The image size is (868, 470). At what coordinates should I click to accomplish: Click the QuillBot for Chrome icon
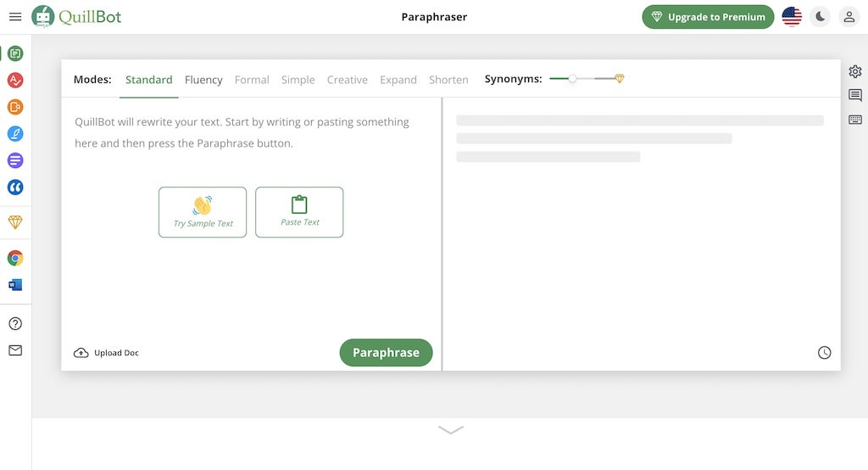tap(15, 258)
